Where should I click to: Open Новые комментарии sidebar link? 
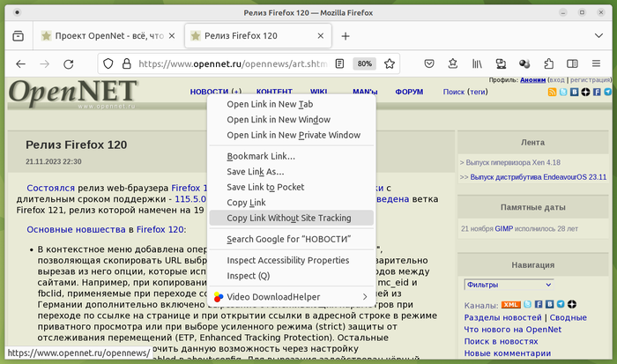(x=508, y=353)
